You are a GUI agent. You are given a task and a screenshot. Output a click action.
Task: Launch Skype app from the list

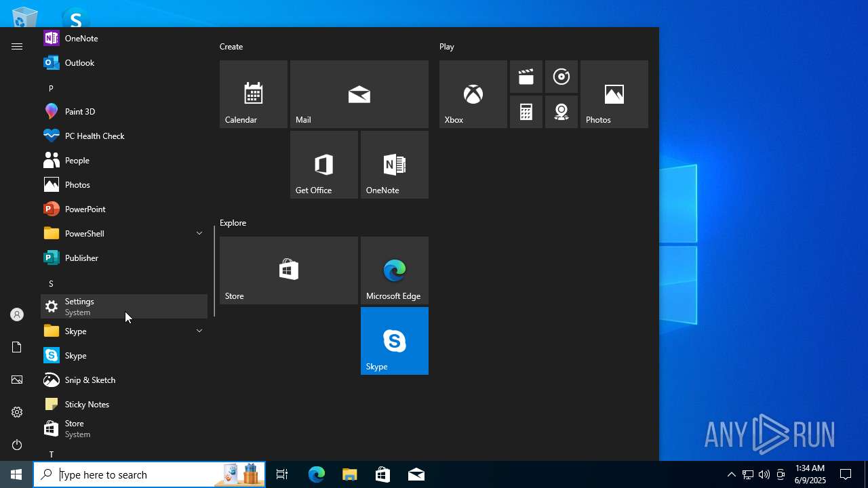click(x=124, y=355)
